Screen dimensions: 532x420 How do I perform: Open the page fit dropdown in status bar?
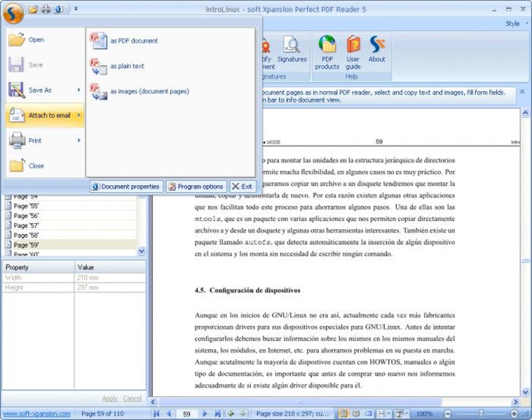tap(384, 414)
